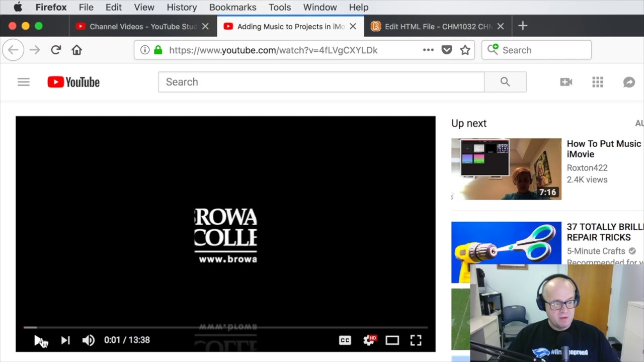Close the Adding Music to Projects tab
This screenshot has height=362, width=644.
[353, 26]
